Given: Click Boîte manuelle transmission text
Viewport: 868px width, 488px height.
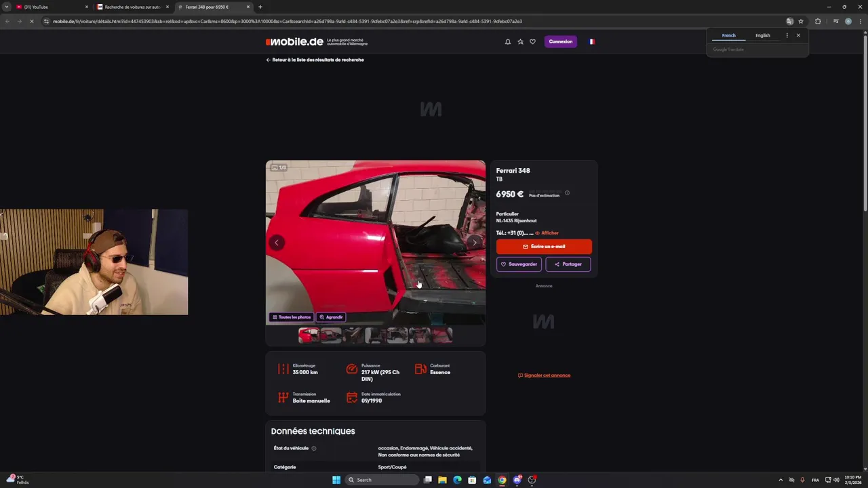Looking at the screenshot, I should (x=311, y=401).
